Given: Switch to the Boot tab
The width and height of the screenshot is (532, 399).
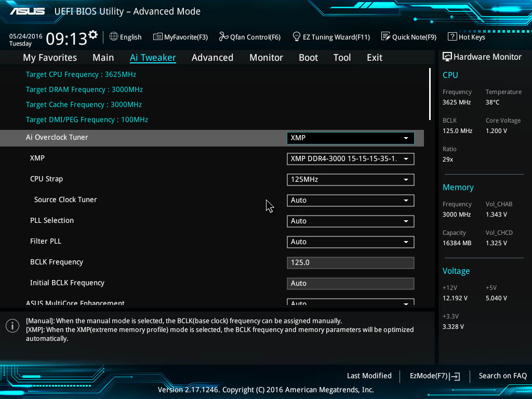Looking at the screenshot, I should tap(308, 58).
